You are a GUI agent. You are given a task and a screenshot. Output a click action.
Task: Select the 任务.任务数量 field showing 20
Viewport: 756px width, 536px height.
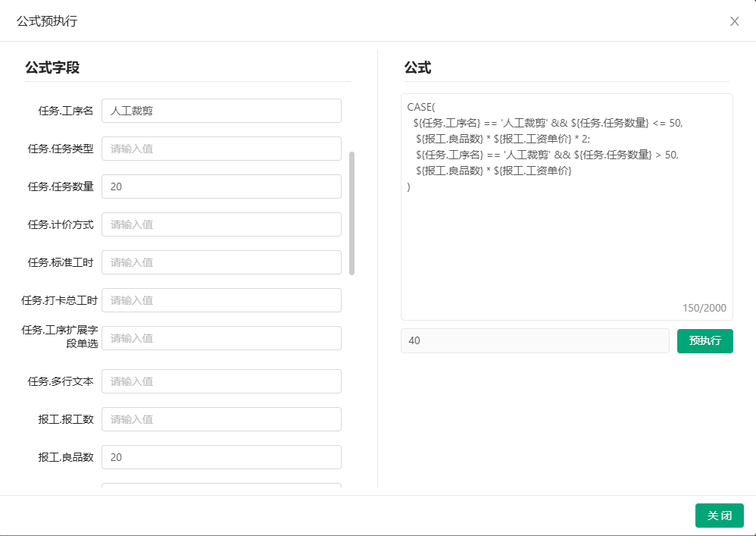221,187
